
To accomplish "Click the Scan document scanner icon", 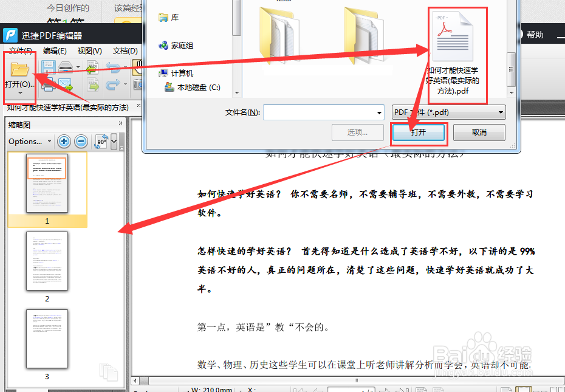I will [x=66, y=67].
